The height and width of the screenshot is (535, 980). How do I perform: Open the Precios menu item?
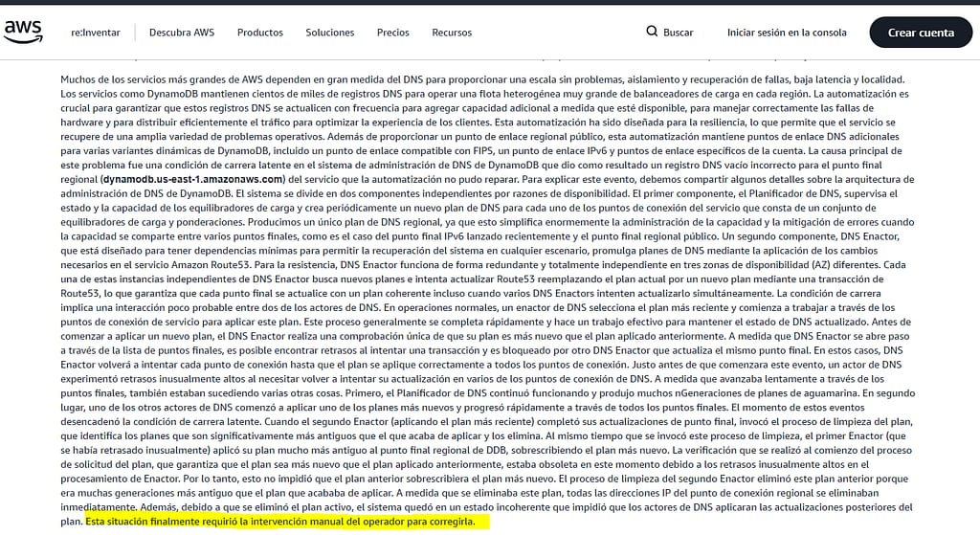coord(392,33)
